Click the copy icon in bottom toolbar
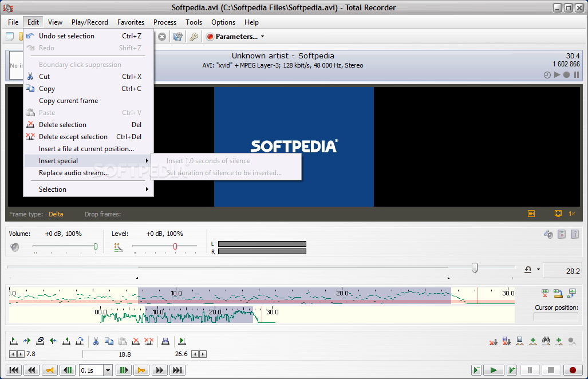588x379 pixels. click(x=109, y=341)
